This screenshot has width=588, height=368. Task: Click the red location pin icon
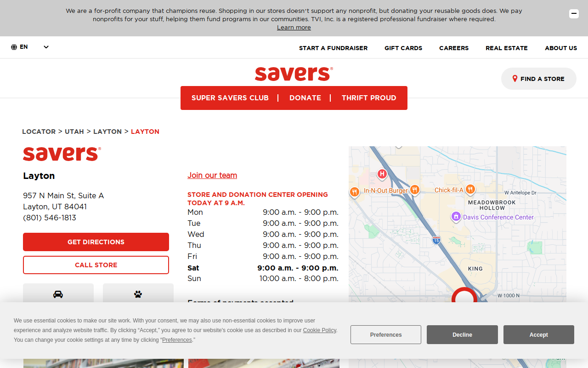[x=515, y=79]
